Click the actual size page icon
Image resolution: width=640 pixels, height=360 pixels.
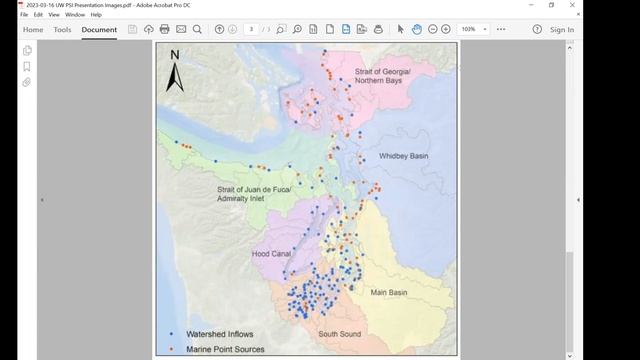pos(313,29)
